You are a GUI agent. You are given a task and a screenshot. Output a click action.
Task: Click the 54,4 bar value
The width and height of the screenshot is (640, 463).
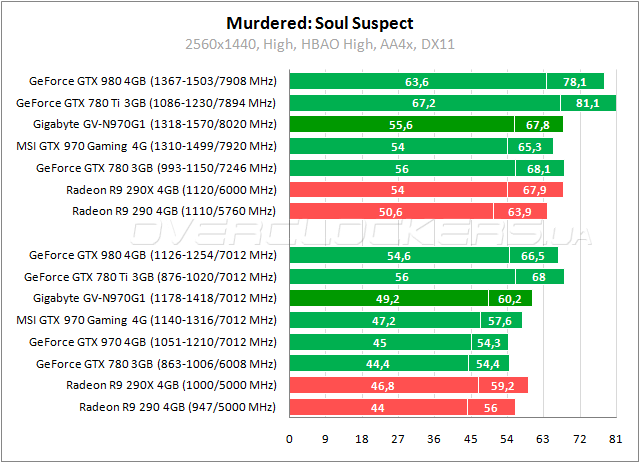(488, 364)
